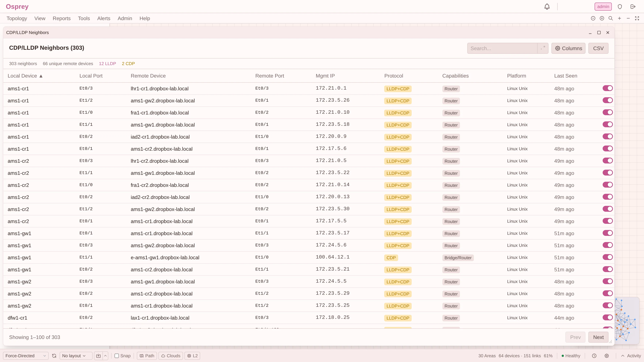Open the Columns settings button

click(x=568, y=48)
